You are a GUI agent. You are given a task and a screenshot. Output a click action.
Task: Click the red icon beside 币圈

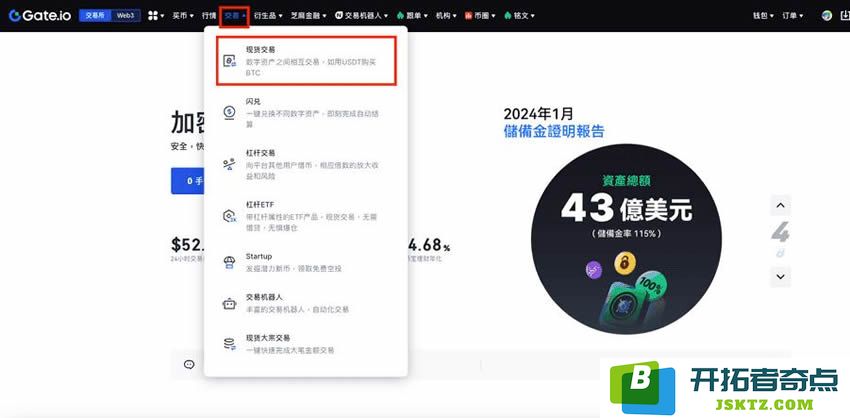(468, 16)
